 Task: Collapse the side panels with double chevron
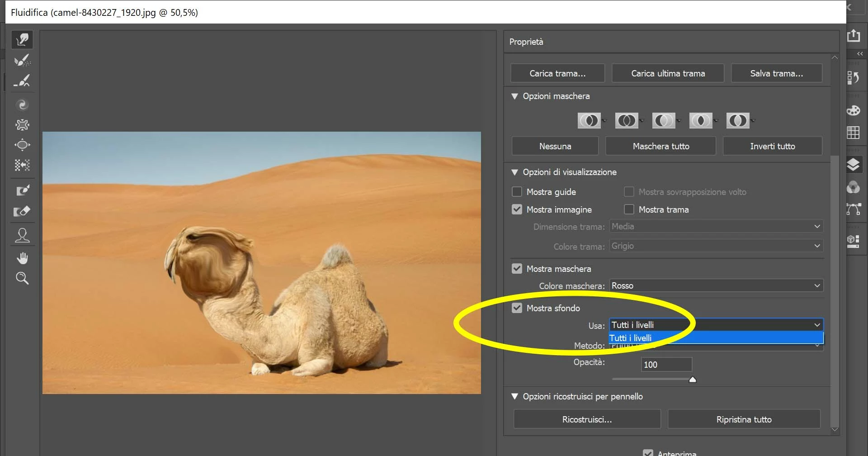pyautogui.click(x=860, y=54)
